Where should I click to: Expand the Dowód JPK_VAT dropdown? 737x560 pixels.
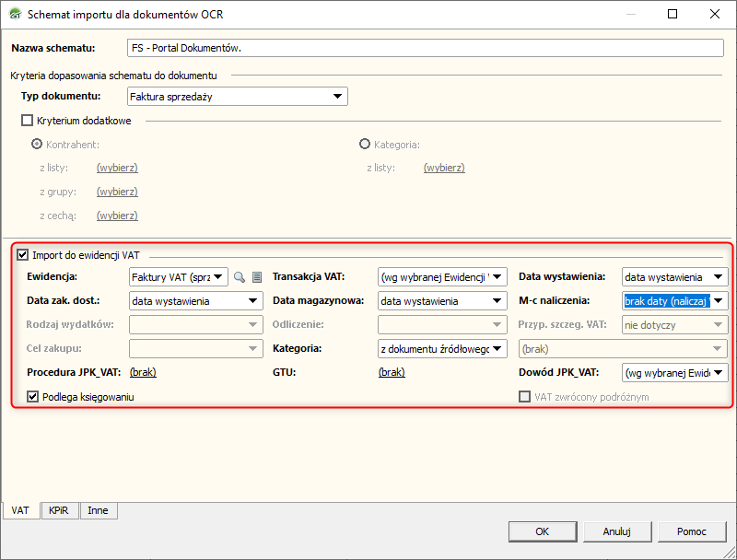674,373
